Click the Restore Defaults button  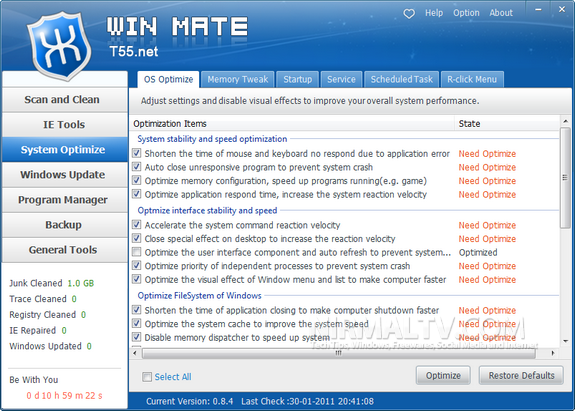521,375
